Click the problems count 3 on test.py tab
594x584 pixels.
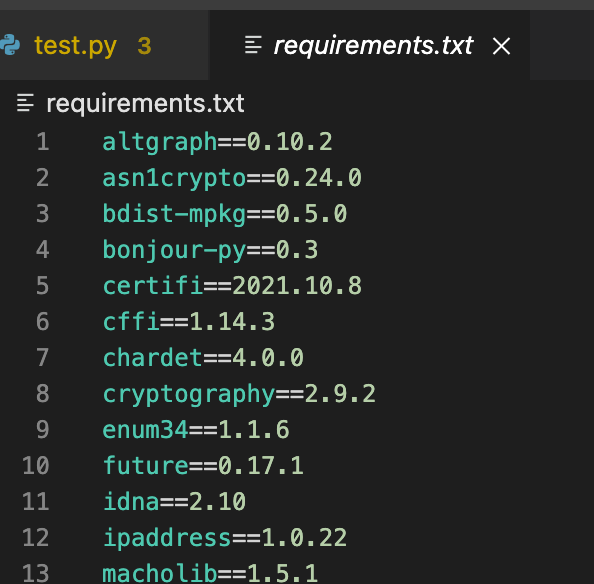pos(144,46)
